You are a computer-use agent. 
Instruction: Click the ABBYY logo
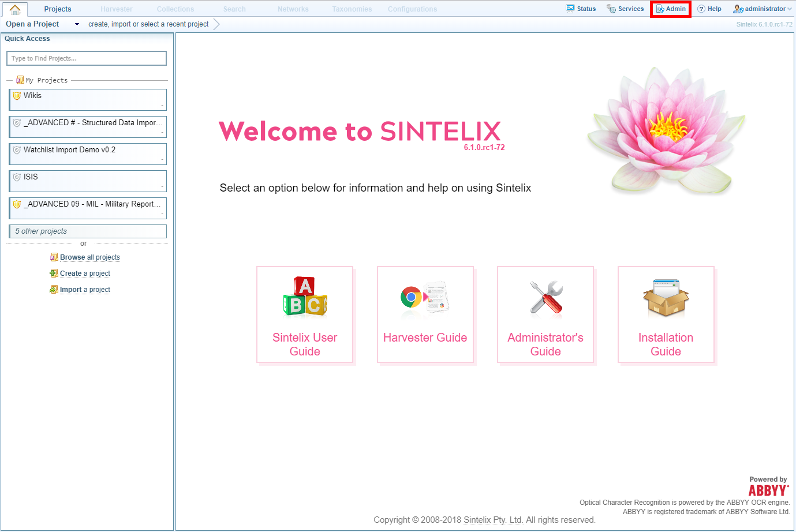[768, 490]
